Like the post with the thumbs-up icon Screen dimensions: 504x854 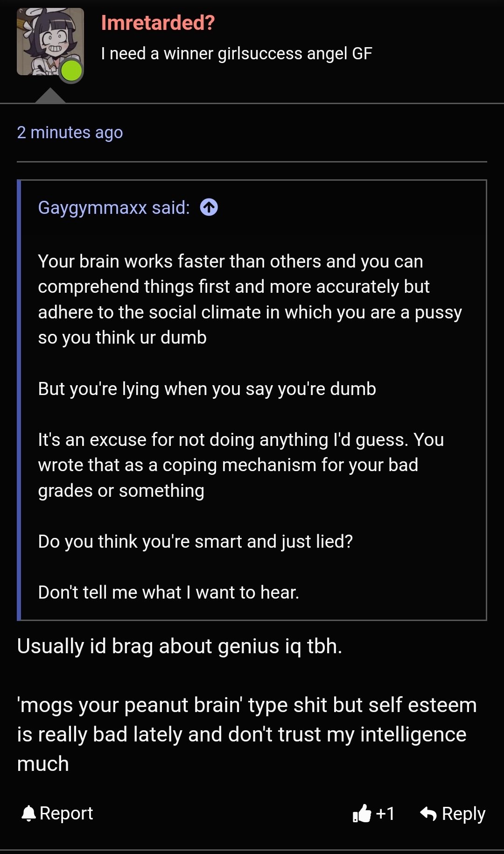pos(362,814)
